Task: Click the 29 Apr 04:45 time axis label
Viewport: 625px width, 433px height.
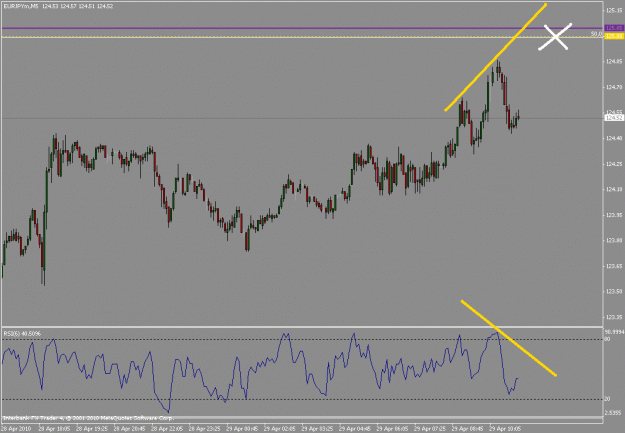Action: (356, 429)
